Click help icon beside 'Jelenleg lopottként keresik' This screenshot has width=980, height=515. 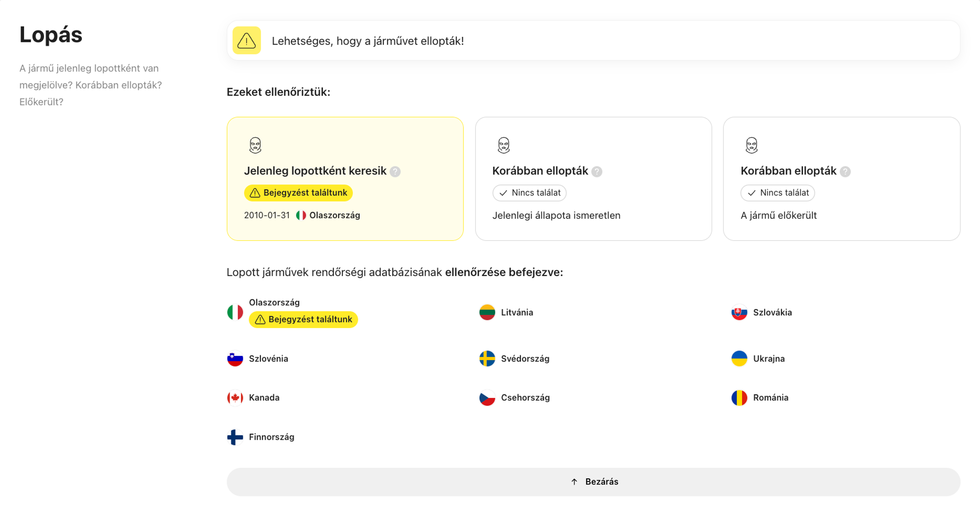(395, 172)
